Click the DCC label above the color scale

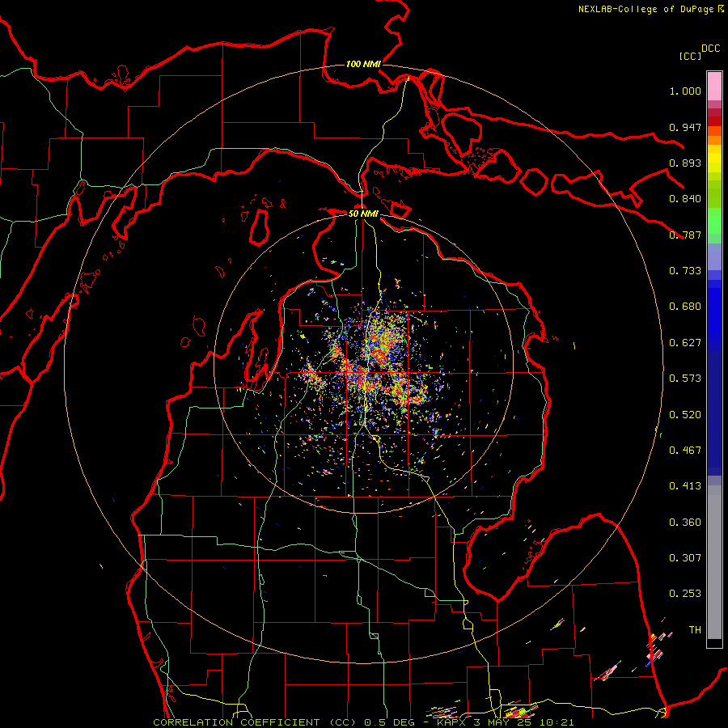[x=711, y=49]
